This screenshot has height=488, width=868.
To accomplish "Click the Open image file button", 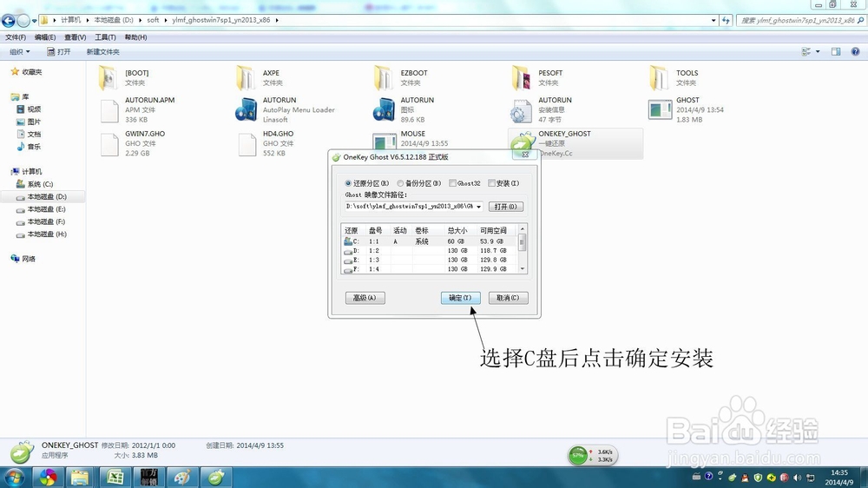I will pyautogui.click(x=505, y=207).
